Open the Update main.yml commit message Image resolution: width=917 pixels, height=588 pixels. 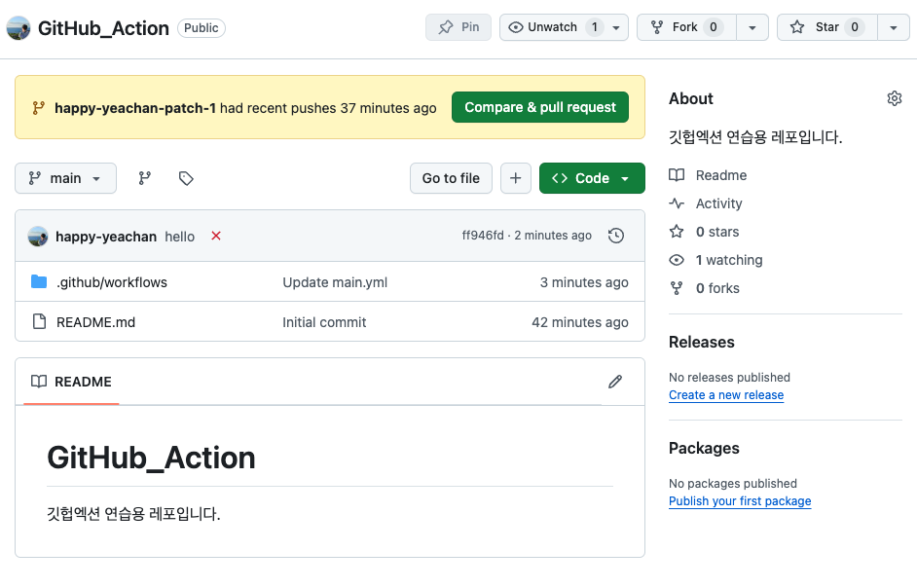pyautogui.click(x=335, y=282)
